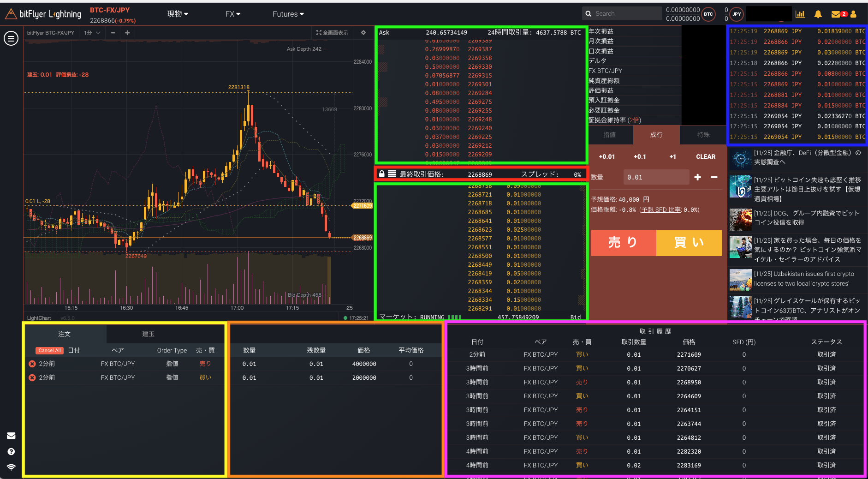Click the 日次損益 row
This screenshot has width=868, height=479.
[x=635, y=51]
